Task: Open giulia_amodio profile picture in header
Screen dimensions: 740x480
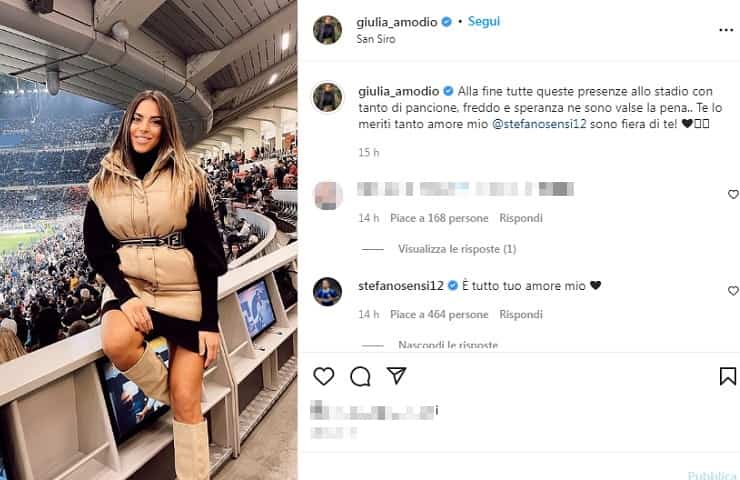Action: [x=328, y=30]
